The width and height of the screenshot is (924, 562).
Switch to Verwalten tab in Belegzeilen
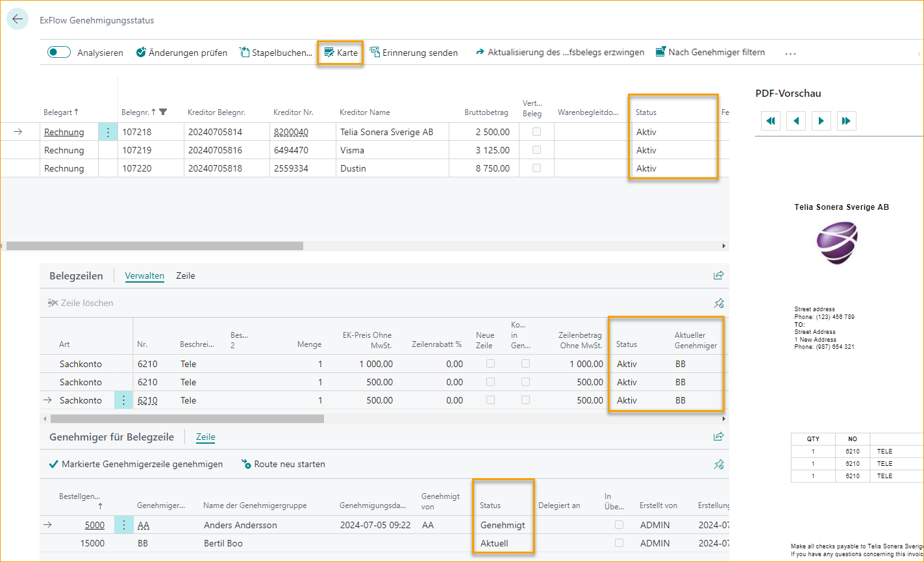(144, 275)
